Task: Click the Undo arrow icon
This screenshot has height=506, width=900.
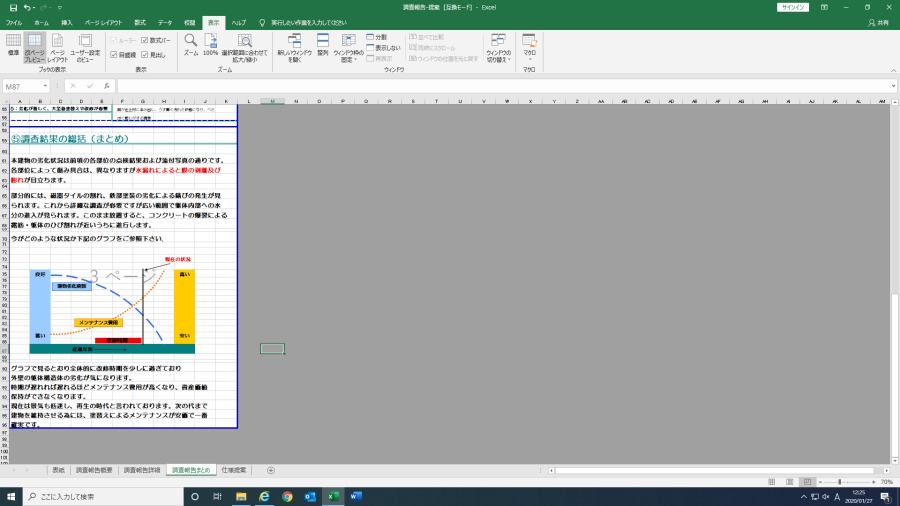Action: tap(26, 7)
